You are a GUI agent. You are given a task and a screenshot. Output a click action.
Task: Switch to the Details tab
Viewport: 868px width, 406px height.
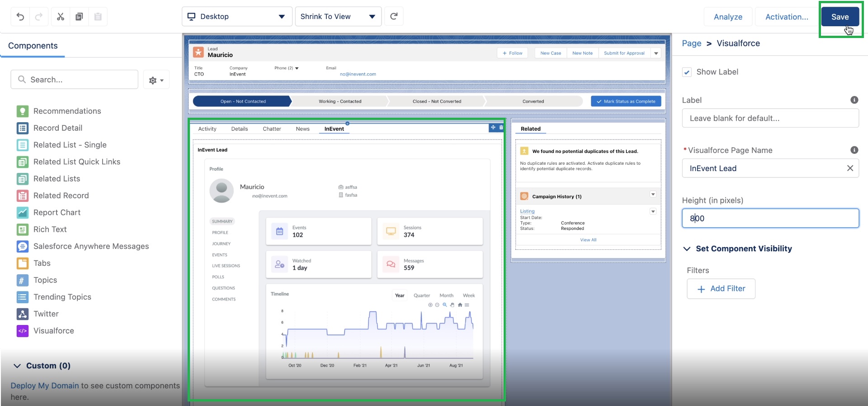tap(240, 129)
